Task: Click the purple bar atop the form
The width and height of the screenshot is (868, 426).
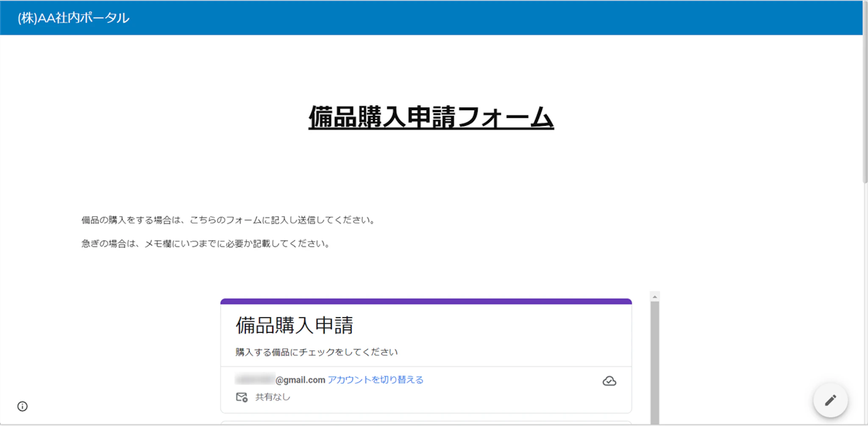Action: point(426,302)
